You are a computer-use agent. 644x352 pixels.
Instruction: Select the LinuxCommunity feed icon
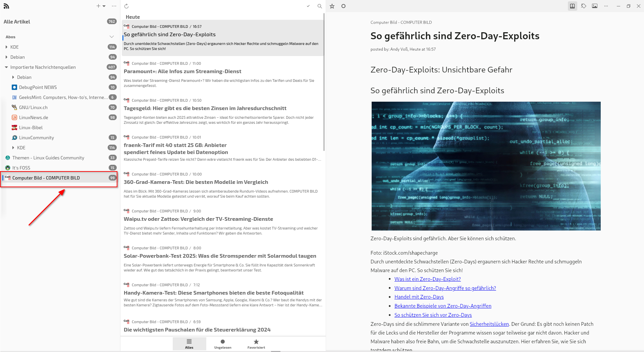(x=14, y=138)
